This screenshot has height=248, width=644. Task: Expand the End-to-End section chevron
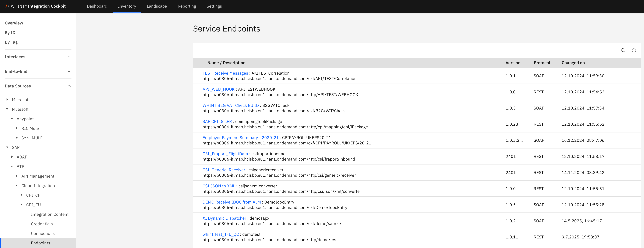click(x=69, y=71)
